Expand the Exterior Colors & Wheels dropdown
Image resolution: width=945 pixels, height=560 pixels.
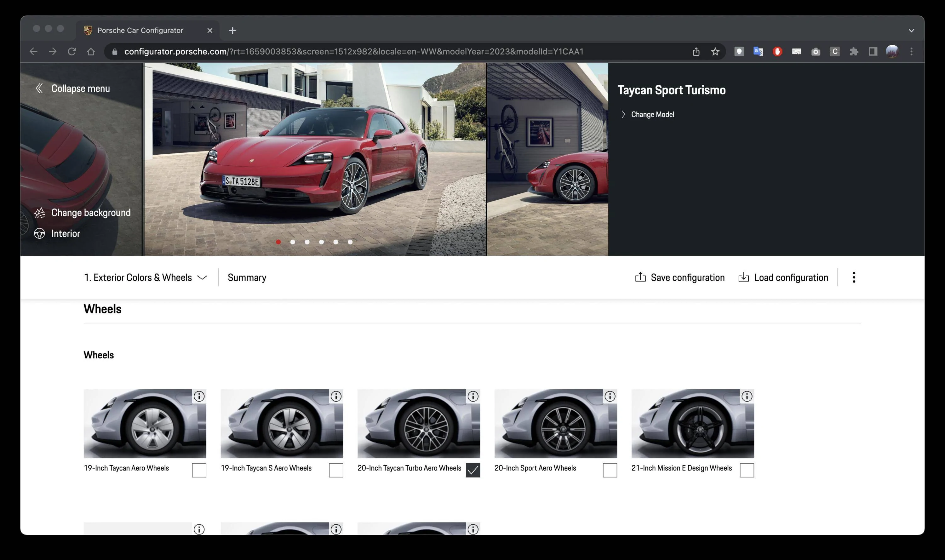coord(146,277)
